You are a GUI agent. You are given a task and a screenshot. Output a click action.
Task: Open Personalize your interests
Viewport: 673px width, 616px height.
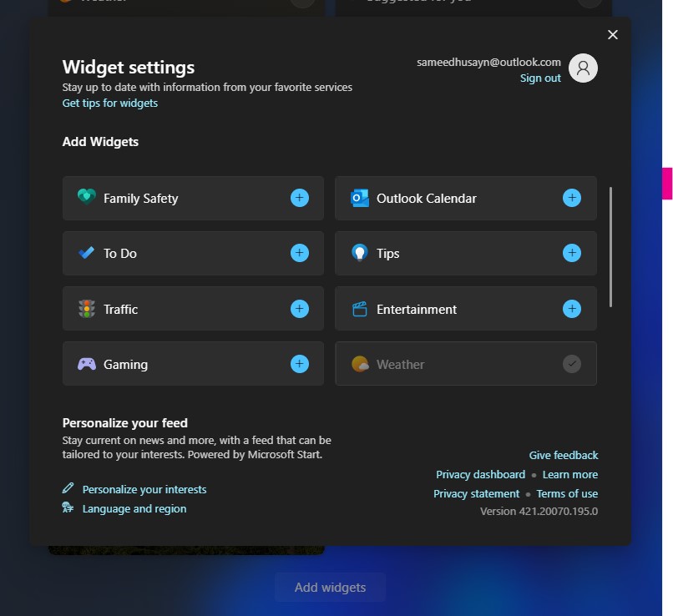point(144,489)
